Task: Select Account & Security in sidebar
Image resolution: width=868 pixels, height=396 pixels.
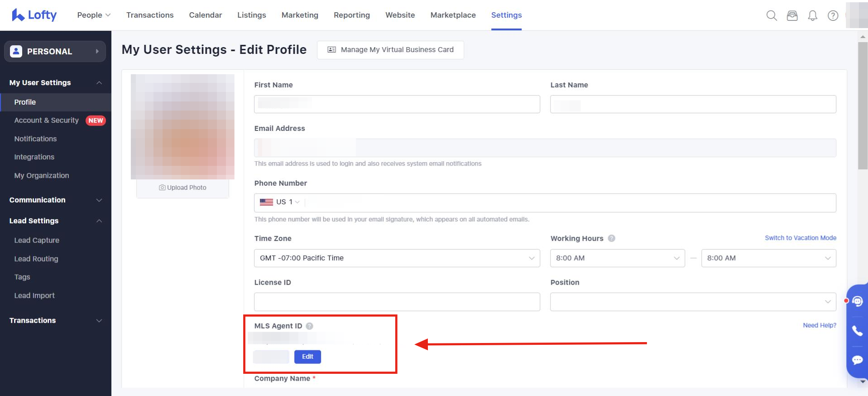Action: [x=46, y=120]
